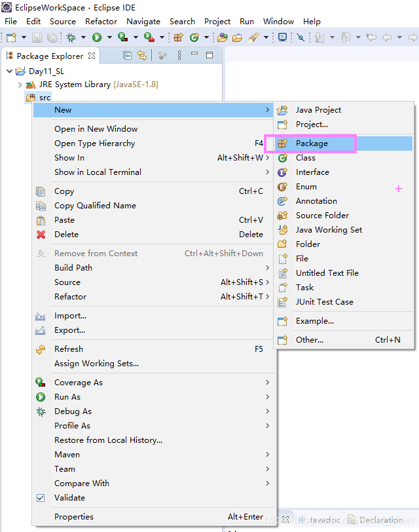Toggle the Skip All Breakpoints icon
This screenshot has width=419, height=532.
[x=301, y=37]
